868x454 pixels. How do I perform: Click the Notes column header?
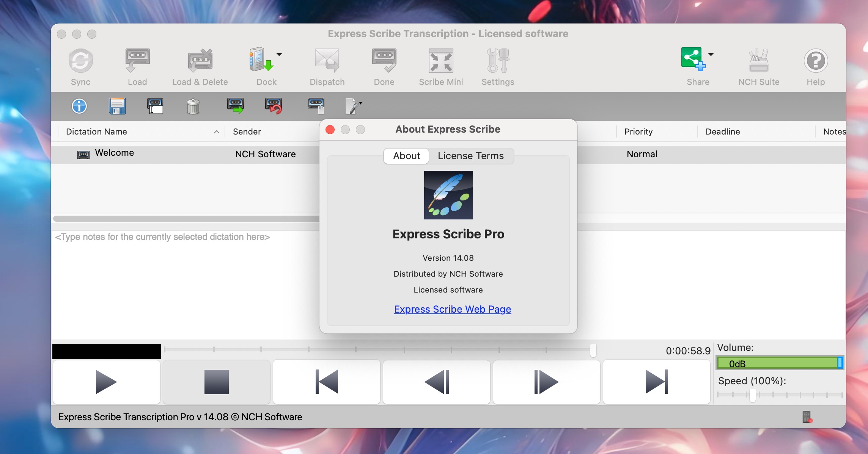[x=834, y=132]
